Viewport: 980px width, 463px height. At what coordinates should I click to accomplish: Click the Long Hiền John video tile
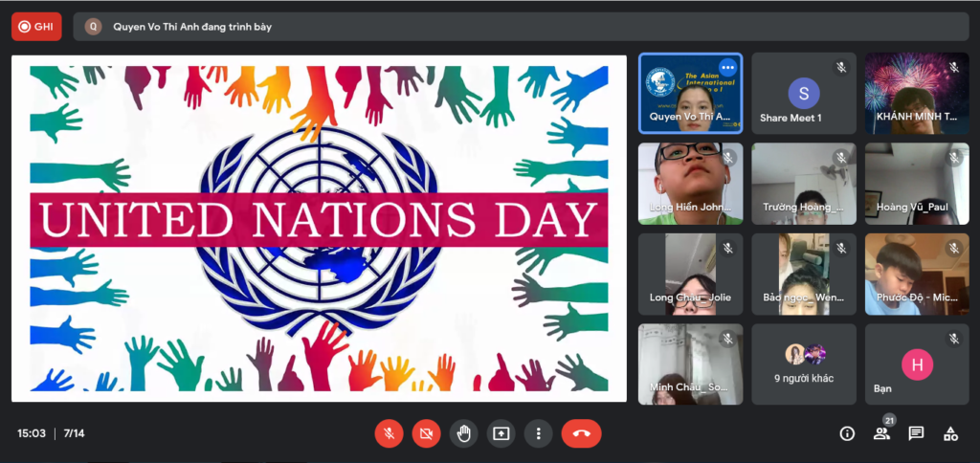click(x=690, y=183)
